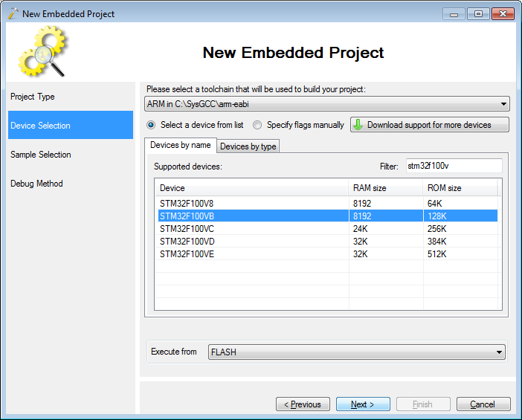
Task: Open the toolchain dropdown list
Action: pyautogui.click(x=327, y=104)
